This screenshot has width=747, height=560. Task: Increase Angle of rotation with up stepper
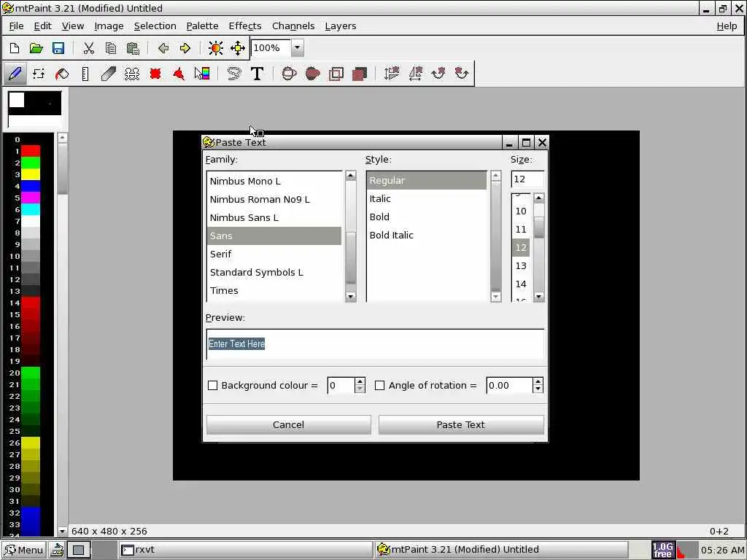click(x=538, y=381)
